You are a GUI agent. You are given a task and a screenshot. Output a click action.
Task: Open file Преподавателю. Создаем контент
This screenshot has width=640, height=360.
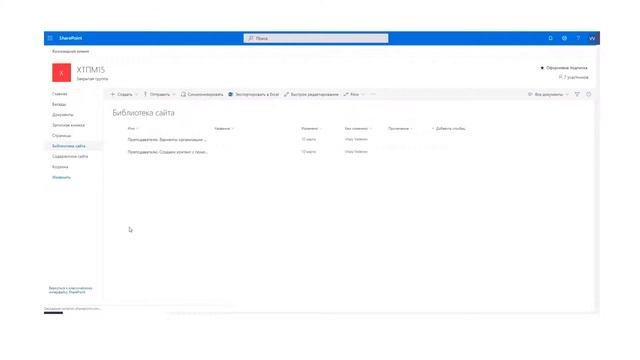coord(167,152)
